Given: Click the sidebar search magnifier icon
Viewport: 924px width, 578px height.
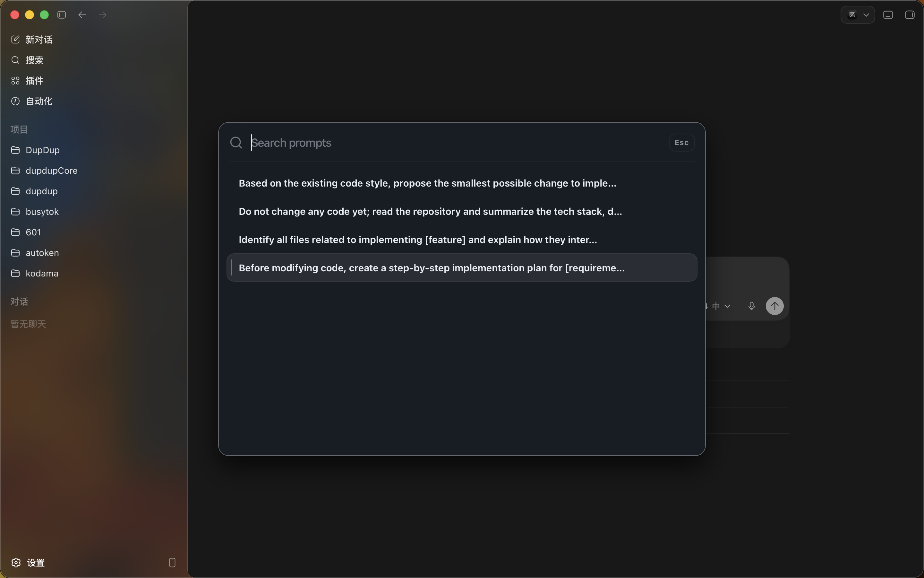Looking at the screenshot, I should tap(15, 60).
